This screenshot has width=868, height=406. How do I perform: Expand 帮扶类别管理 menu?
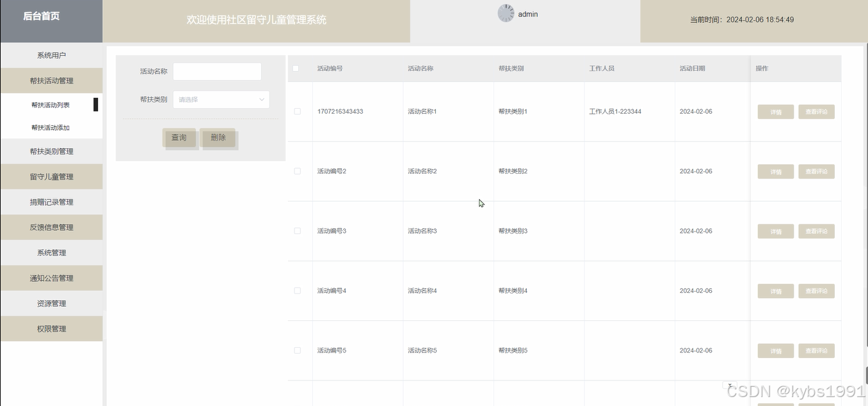pos(51,152)
